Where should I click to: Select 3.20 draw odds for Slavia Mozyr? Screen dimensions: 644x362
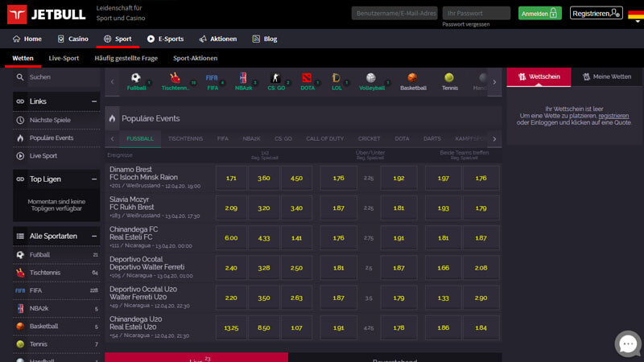point(264,208)
